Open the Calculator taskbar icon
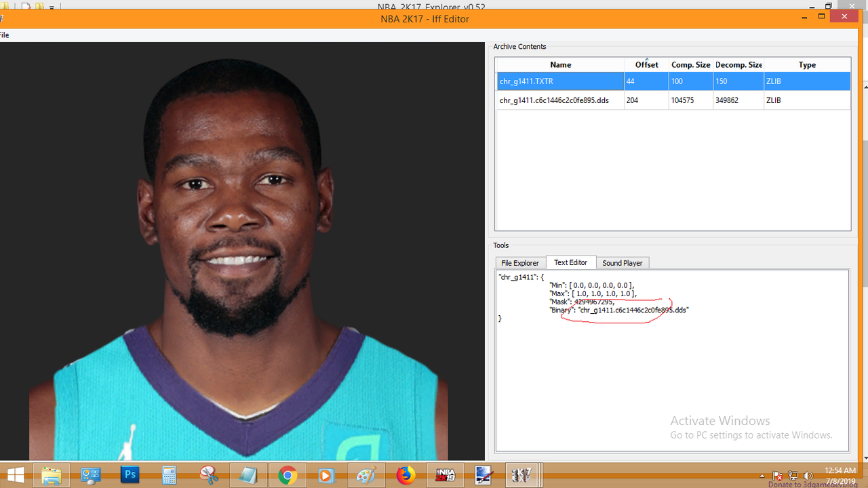Image resolution: width=868 pixels, height=488 pixels. (170, 475)
